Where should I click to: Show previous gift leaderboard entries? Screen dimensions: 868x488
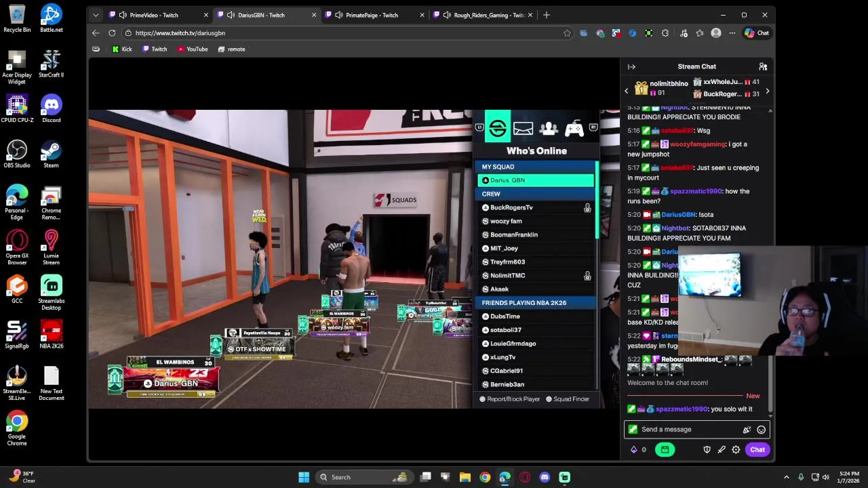click(x=627, y=91)
